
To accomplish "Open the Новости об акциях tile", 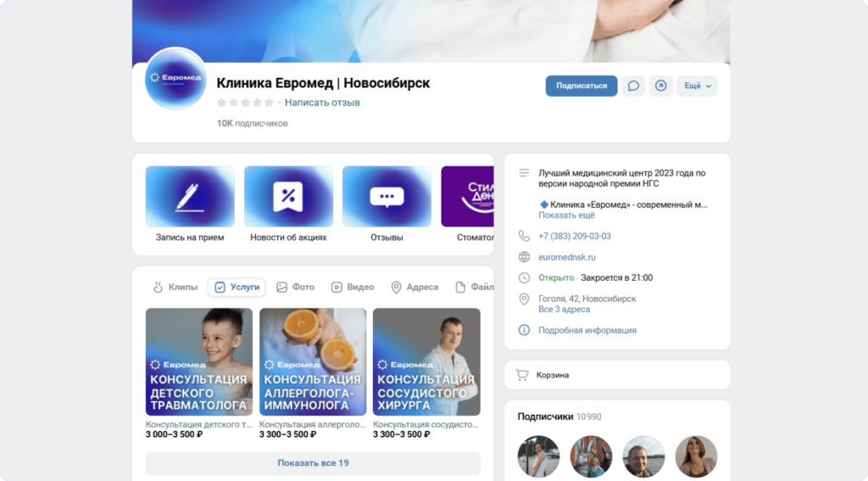I will [288, 204].
